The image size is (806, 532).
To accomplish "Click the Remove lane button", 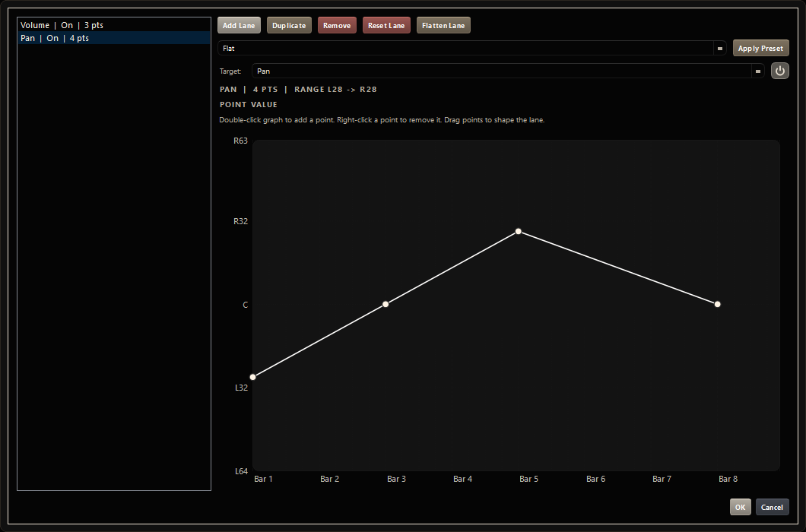I will click(337, 25).
